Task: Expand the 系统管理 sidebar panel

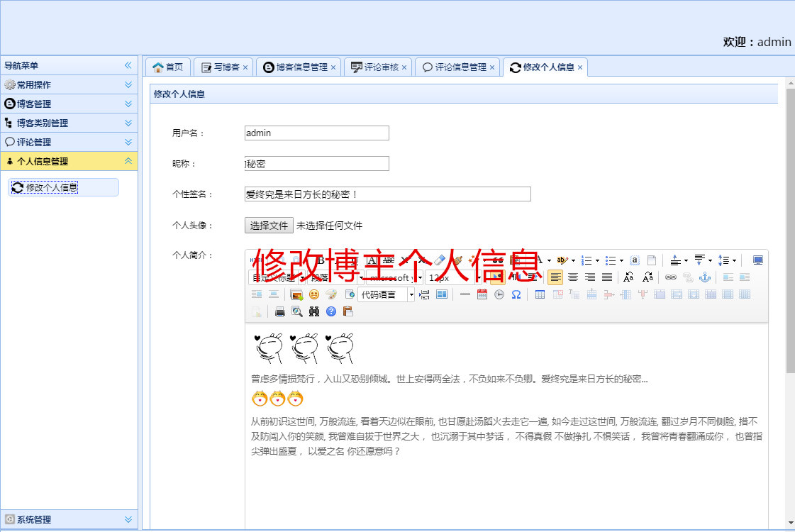Action: tap(69, 519)
